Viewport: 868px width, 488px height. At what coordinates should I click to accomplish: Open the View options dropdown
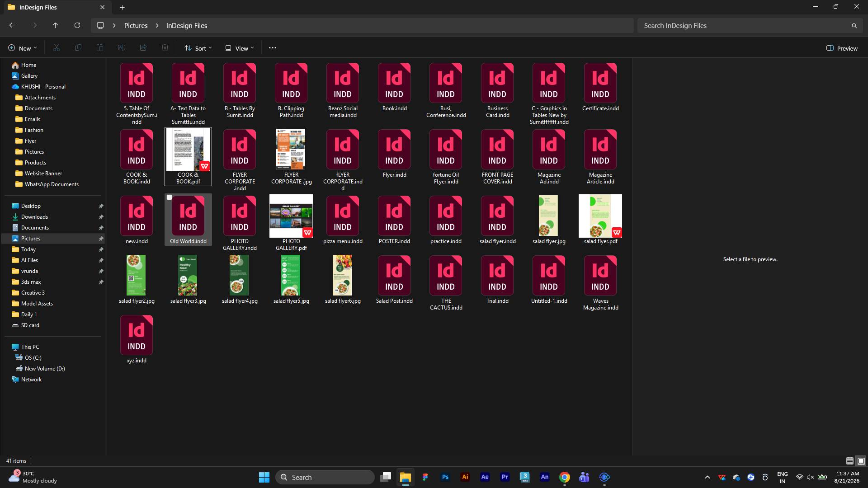(240, 48)
